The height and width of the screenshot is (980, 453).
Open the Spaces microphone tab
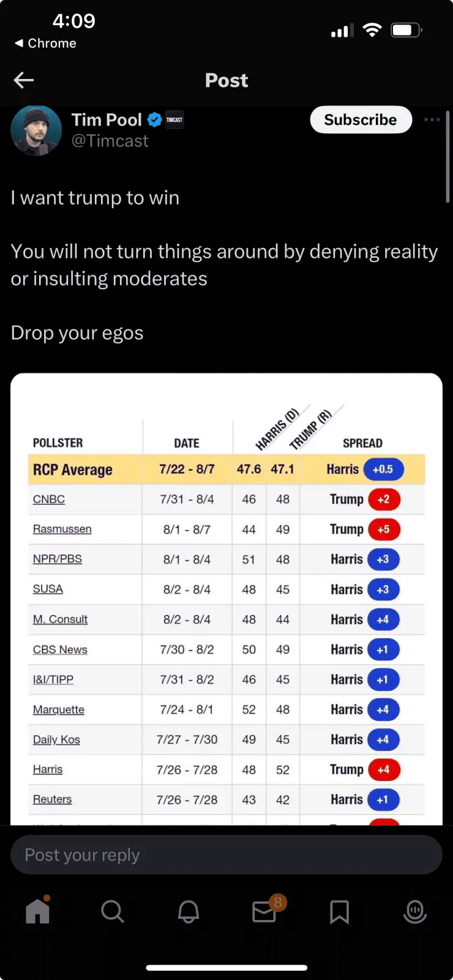[415, 911]
